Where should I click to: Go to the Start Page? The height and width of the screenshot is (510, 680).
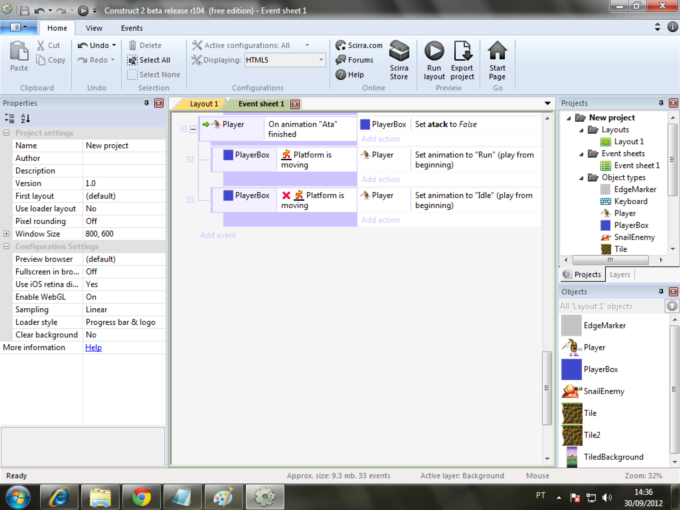(497, 60)
